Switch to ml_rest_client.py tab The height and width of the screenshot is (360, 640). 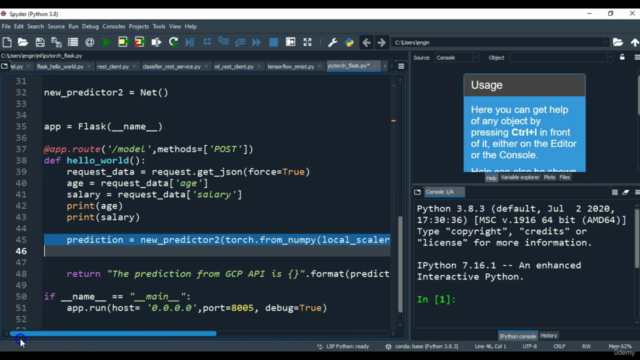click(x=234, y=67)
